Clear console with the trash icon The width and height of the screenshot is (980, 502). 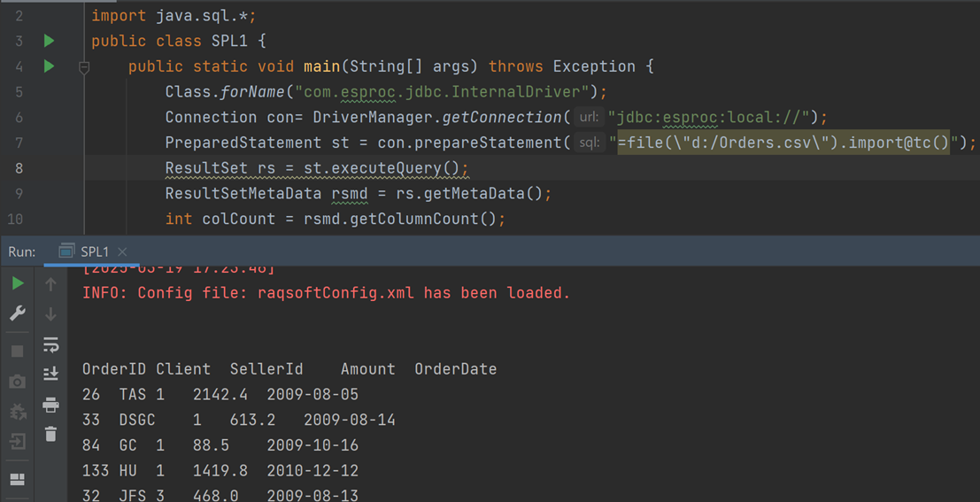click(50, 434)
